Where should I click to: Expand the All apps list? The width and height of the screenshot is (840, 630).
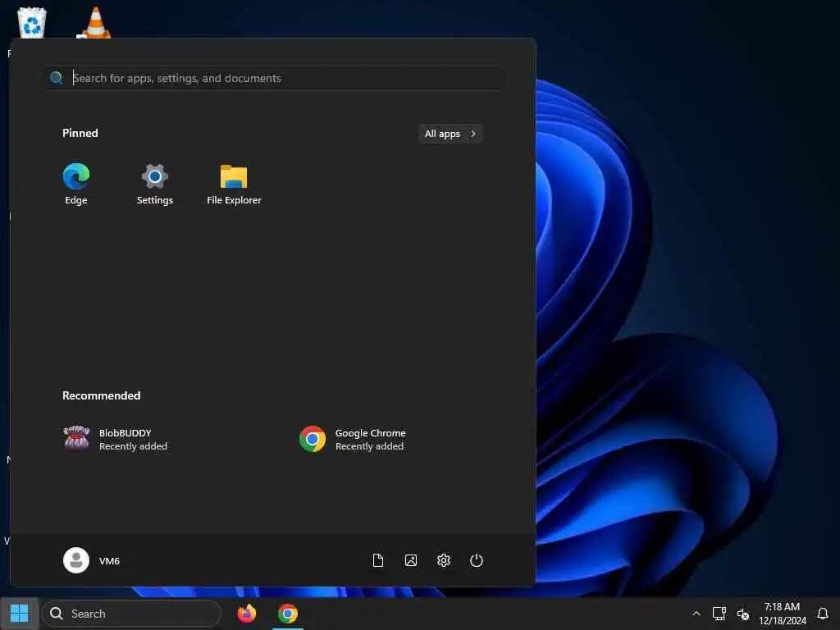(450, 134)
